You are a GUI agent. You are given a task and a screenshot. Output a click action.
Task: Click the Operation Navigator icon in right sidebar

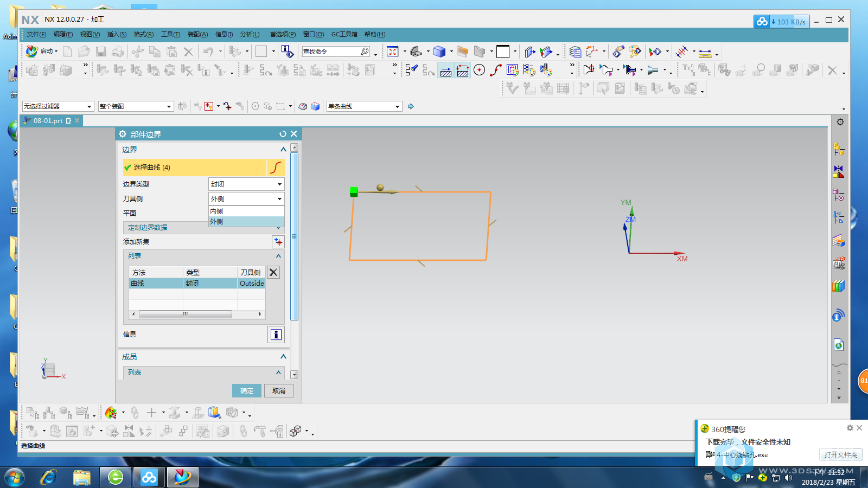839,217
